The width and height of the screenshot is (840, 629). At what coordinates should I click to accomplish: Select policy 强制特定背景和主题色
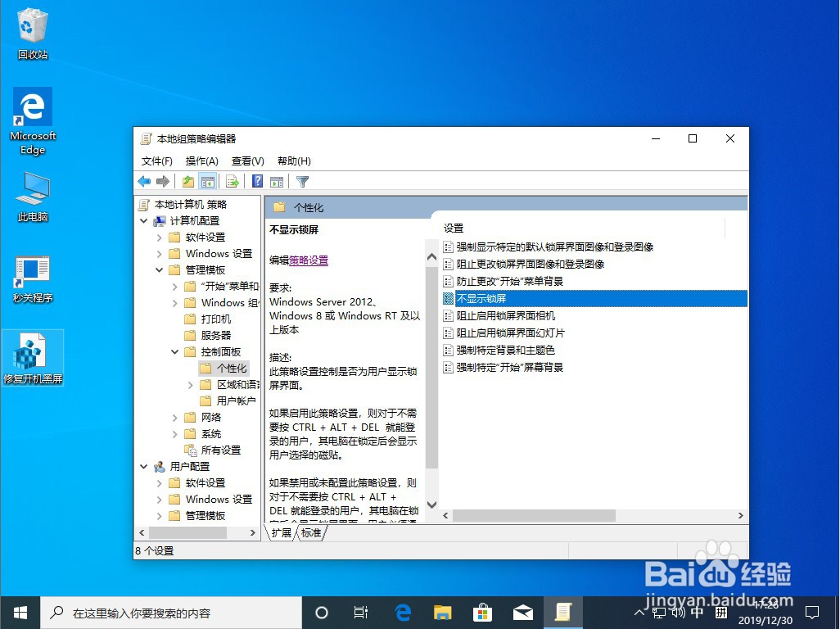499,350
